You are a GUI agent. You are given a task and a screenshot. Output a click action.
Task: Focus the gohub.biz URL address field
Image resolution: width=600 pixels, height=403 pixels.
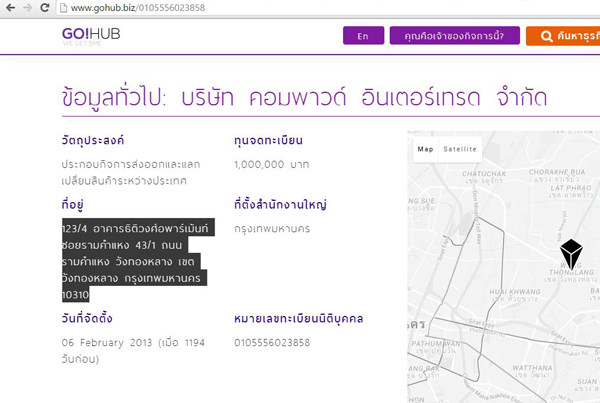(300, 8)
